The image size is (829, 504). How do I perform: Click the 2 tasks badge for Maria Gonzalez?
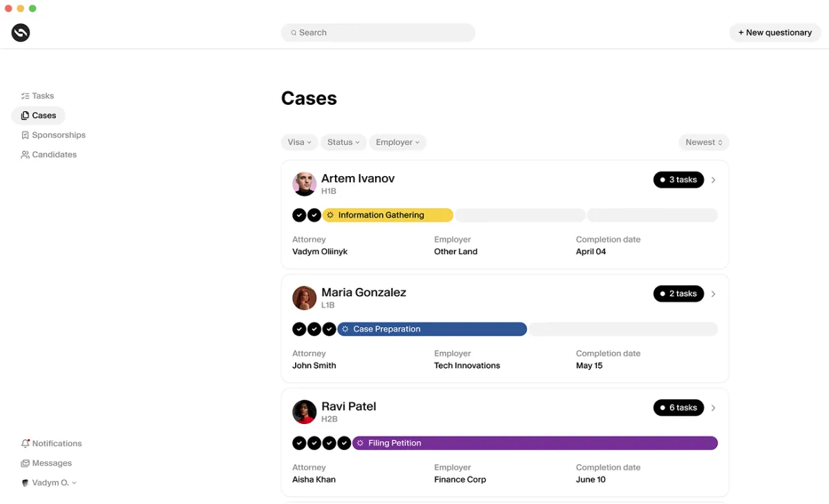tap(678, 293)
